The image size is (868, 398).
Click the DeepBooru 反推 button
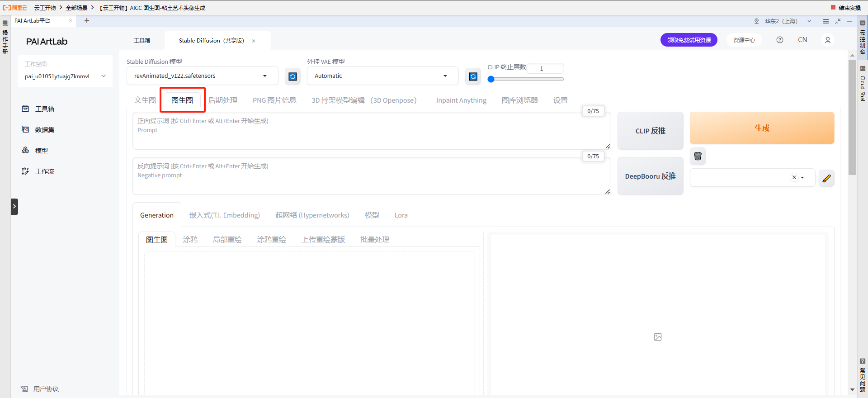click(x=651, y=176)
